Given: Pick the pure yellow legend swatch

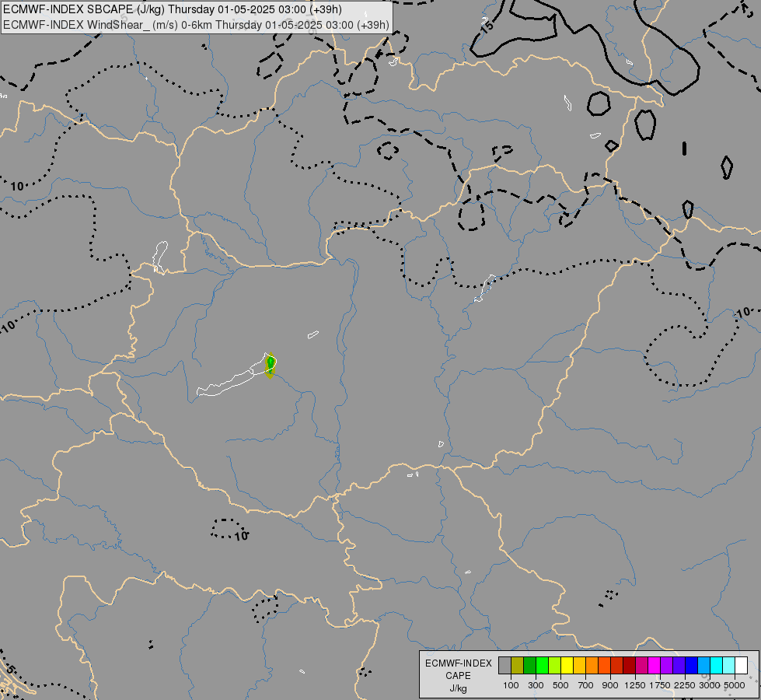Looking at the screenshot, I should (567, 666).
